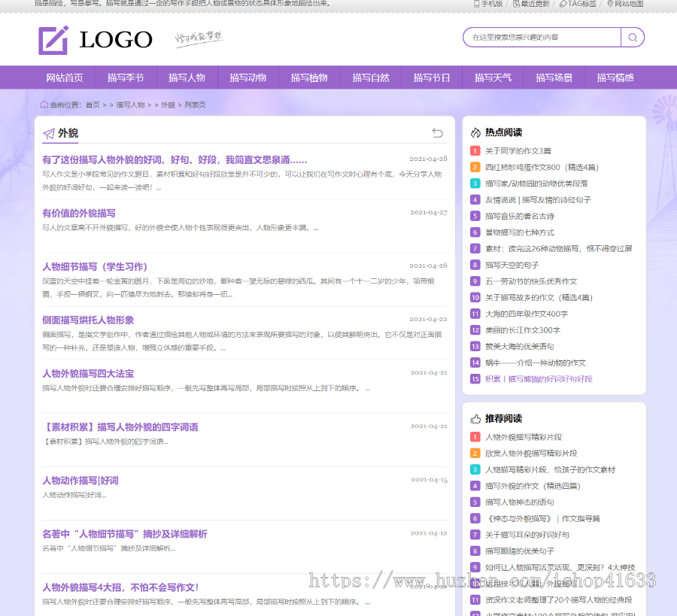677x616 pixels.
Task: Open the 描写情感 nav item
Action: click(615, 77)
